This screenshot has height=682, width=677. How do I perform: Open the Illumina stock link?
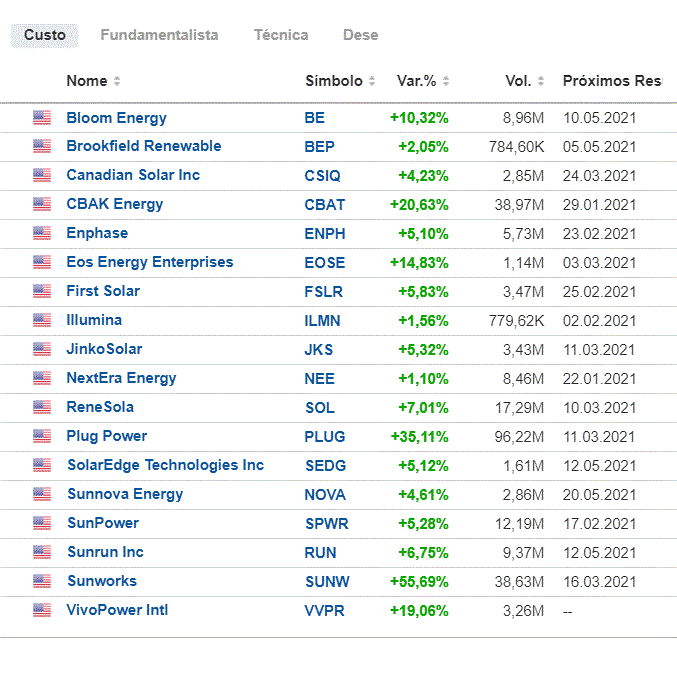coord(94,320)
